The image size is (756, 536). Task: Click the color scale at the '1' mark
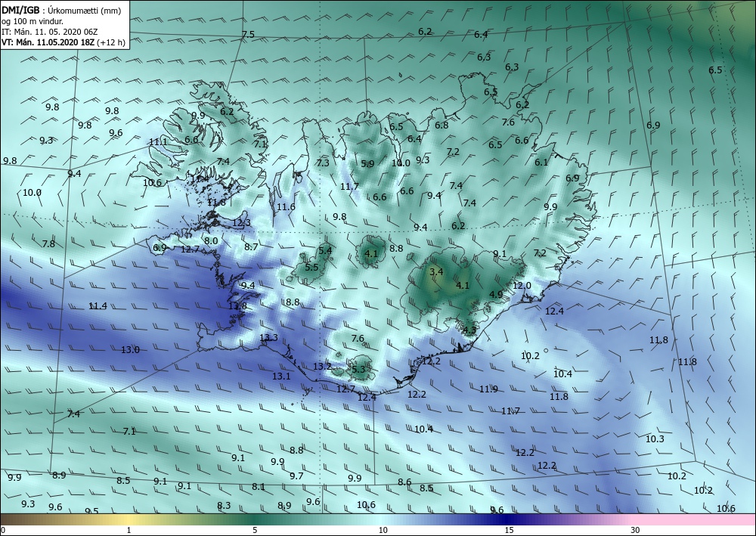coord(129,519)
